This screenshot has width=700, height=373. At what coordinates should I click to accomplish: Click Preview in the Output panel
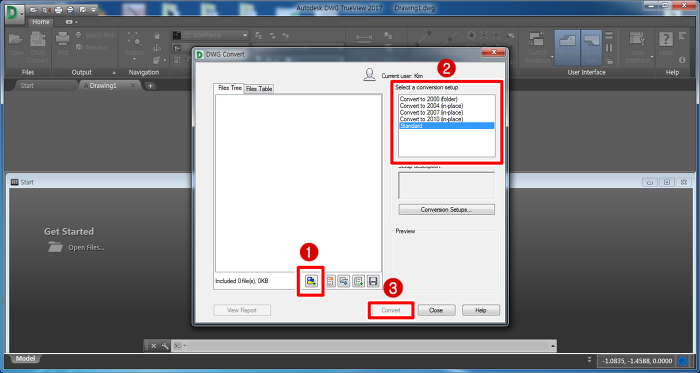92,47
